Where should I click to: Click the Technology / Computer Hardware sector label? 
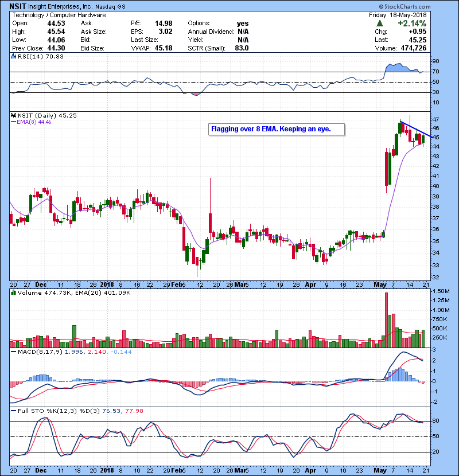click(59, 15)
